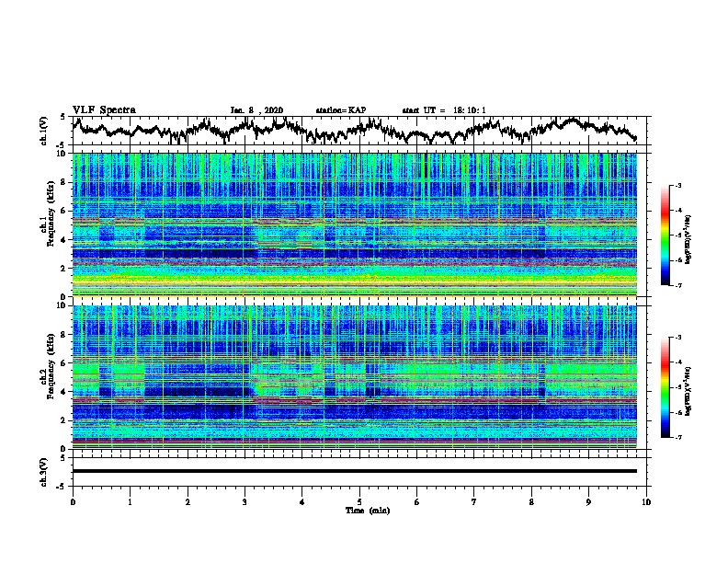Image resolution: width=728 pixels, height=563 pixels.
Task: Click time axis tick label "9"
Action: [x=588, y=502]
